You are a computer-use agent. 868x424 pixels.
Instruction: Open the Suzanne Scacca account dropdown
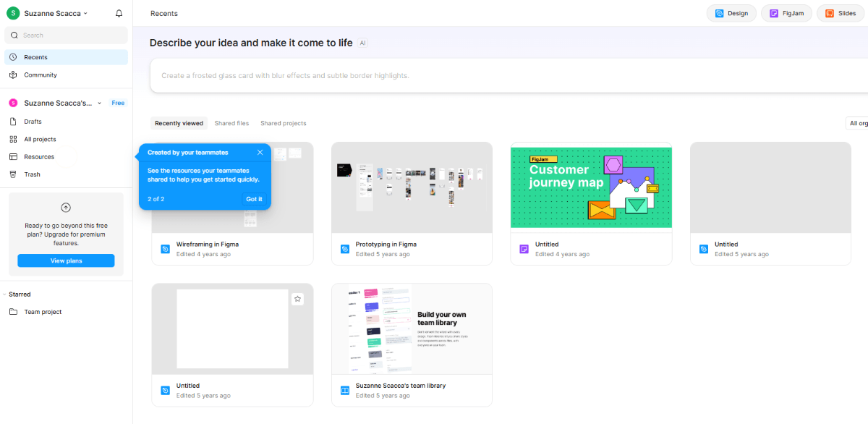click(56, 13)
